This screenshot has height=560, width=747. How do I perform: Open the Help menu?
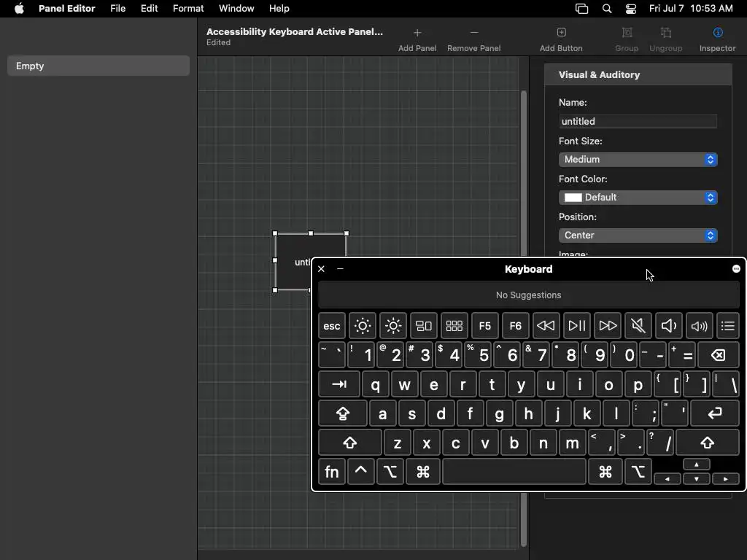279,9
